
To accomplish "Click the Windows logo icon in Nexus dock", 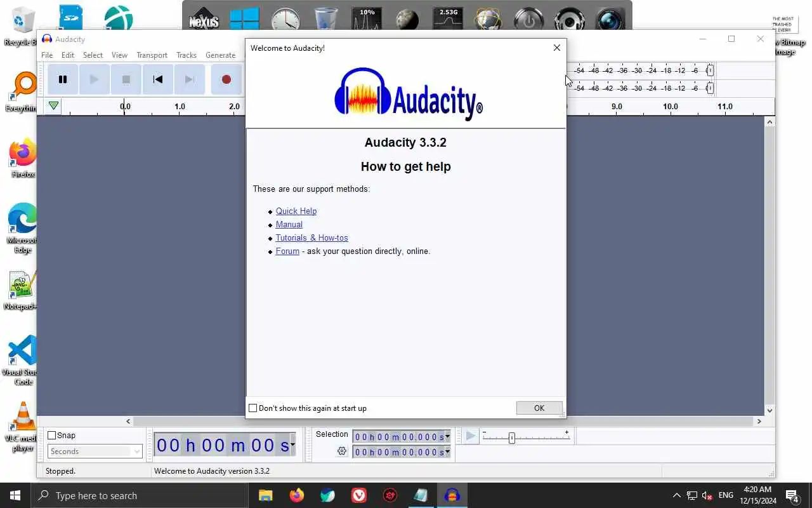I will [245, 19].
